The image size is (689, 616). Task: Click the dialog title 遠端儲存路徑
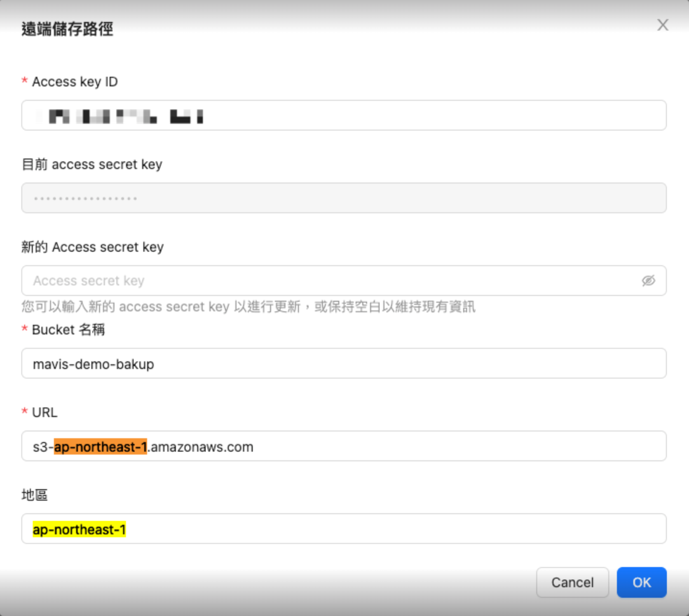tap(67, 29)
